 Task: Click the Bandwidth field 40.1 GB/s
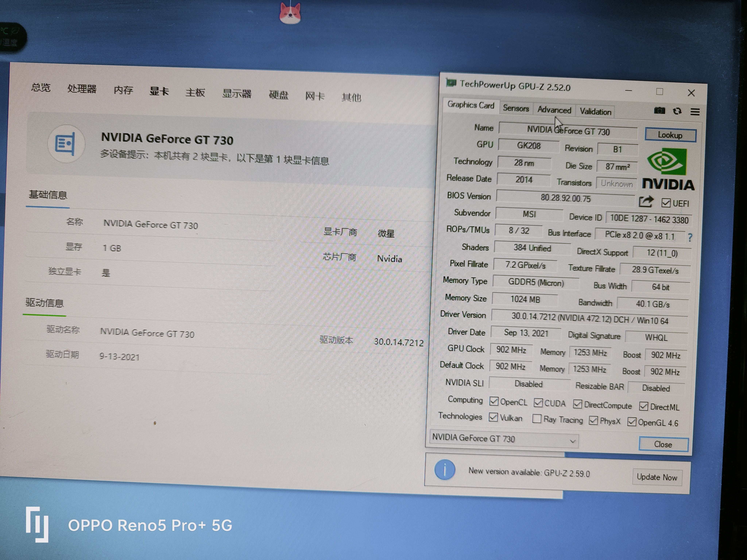(x=653, y=304)
